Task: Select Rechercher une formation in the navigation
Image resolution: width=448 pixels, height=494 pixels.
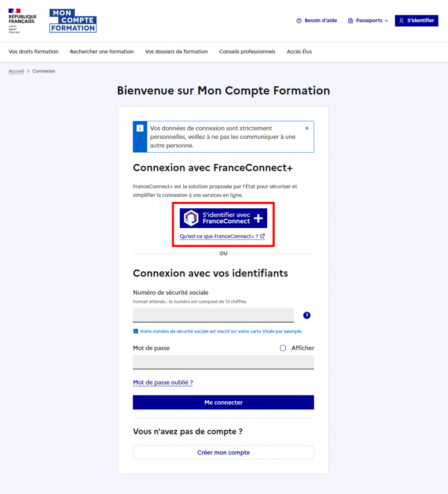Action: click(101, 51)
